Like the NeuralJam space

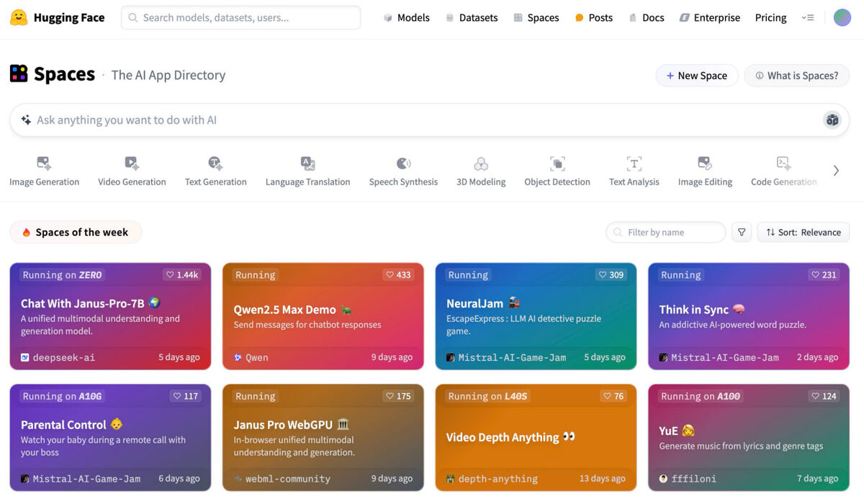[x=611, y=274]
